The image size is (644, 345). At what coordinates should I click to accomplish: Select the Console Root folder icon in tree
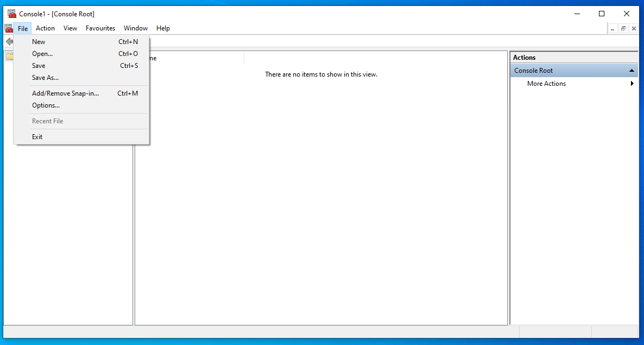[9, 57]
